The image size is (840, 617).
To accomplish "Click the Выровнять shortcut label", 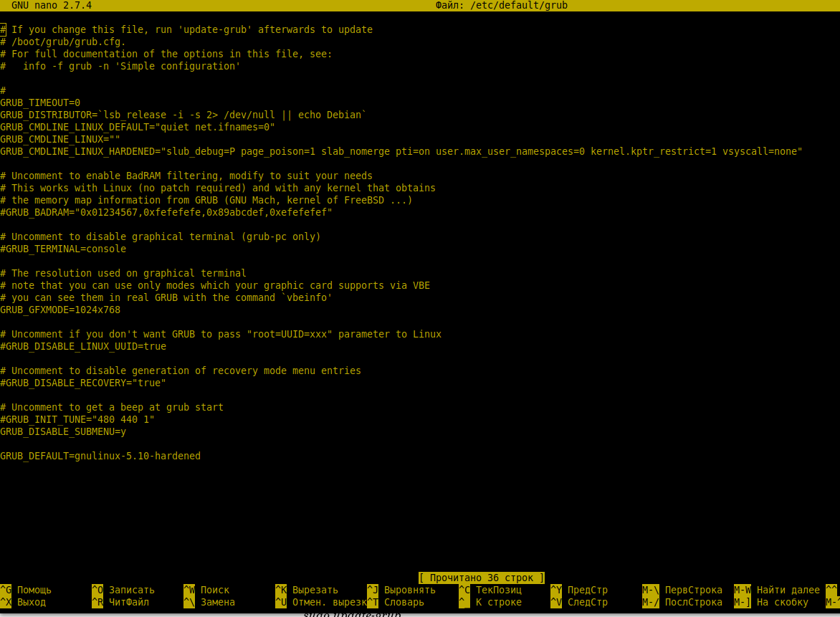I will pos(410,590).
